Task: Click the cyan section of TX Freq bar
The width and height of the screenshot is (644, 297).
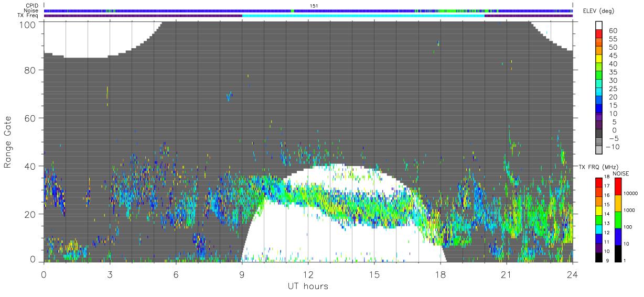Action: click(363, 16)
